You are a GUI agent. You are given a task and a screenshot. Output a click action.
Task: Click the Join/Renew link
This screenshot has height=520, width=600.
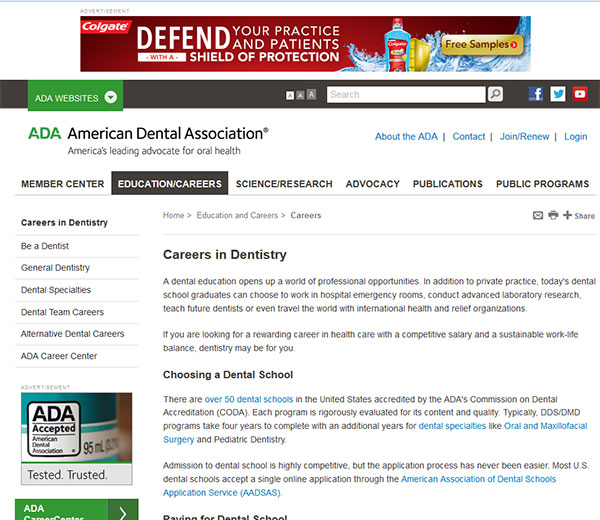[x=524, y=137]
